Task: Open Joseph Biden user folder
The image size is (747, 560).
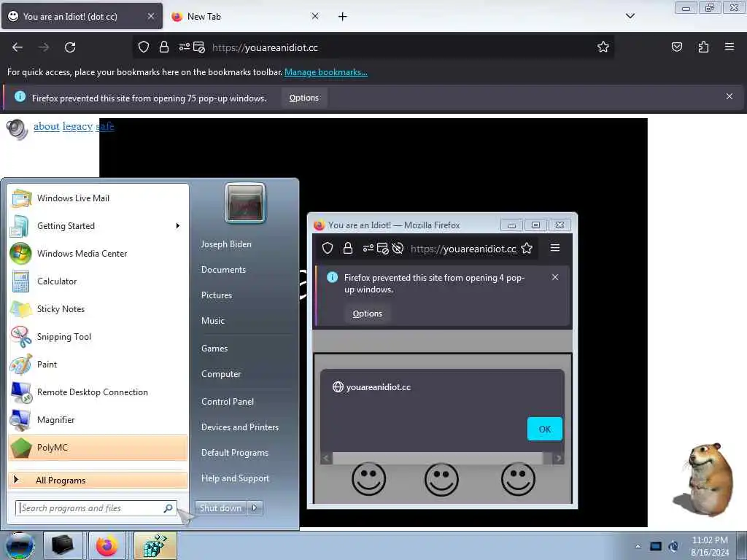Action: (x=226, y=244)
